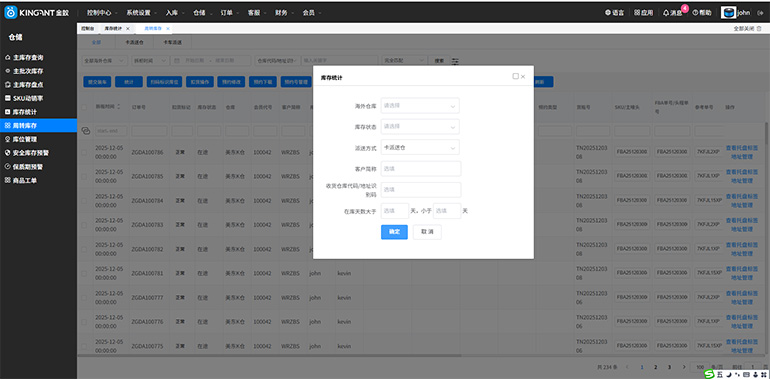Open SKU动销率 via its sidebar icon

7,98
